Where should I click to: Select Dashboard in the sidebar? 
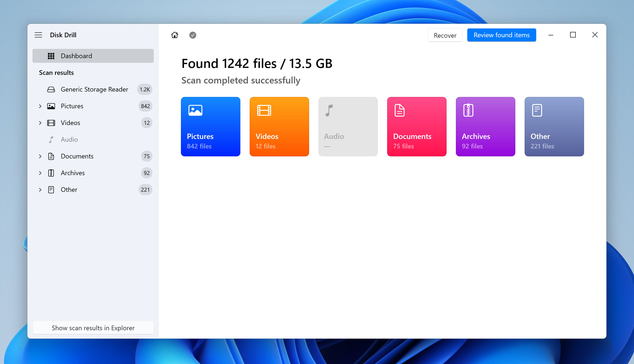click(x=93, y=56)
